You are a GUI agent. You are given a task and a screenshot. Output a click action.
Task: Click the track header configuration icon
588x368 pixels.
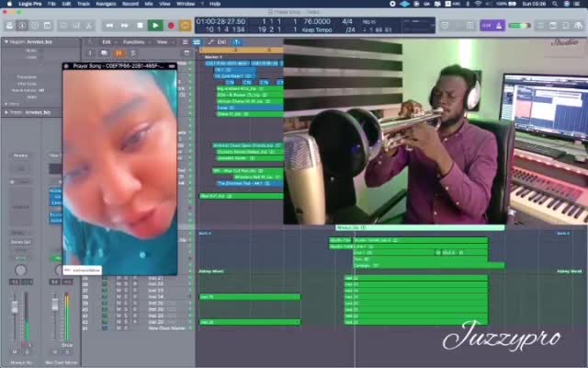tap(187, 53)
